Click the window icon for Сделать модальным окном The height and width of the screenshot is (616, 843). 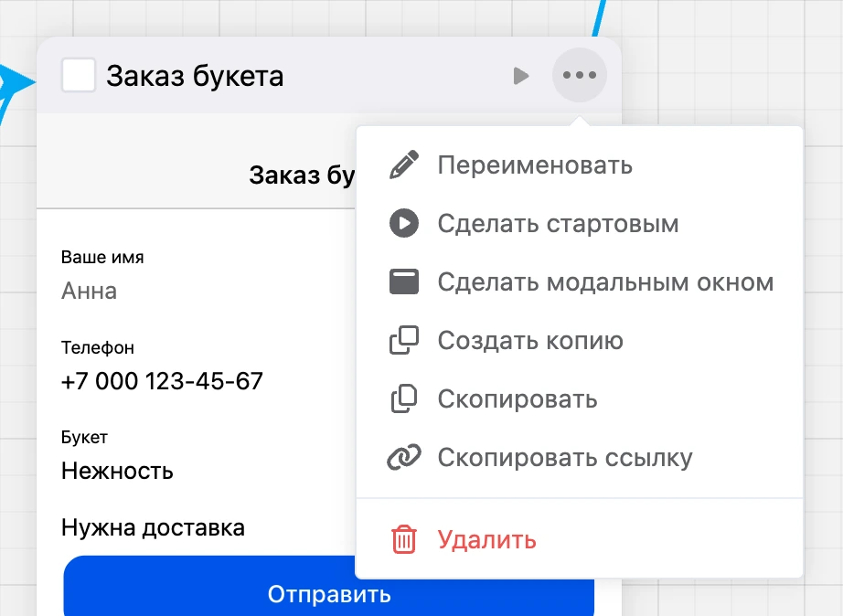click(404, 281)
